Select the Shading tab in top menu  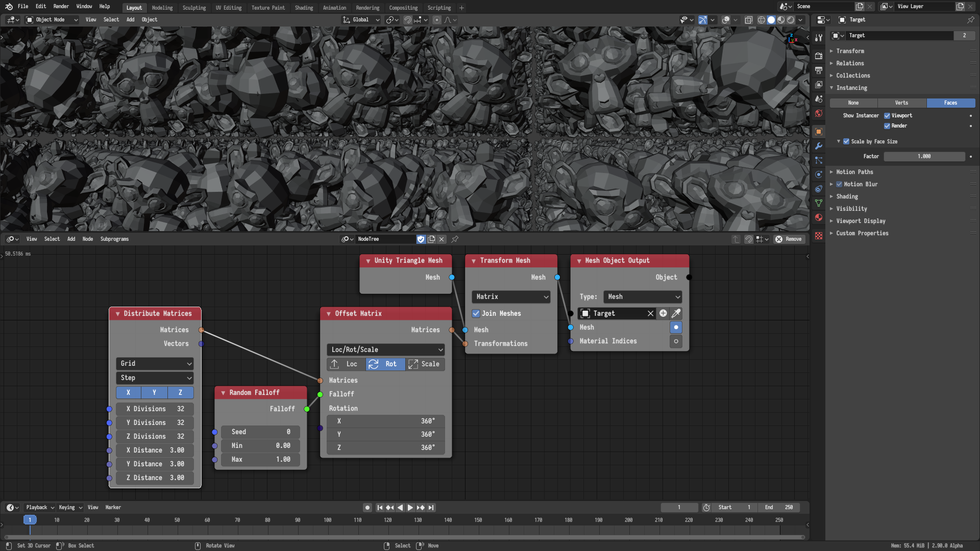(304, 8)
